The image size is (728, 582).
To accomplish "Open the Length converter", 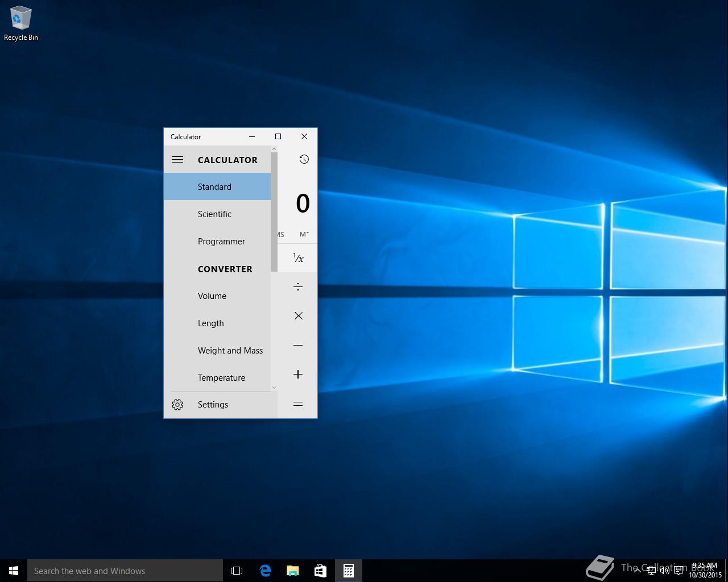I will pyautogui.click(x=217, y=323).
